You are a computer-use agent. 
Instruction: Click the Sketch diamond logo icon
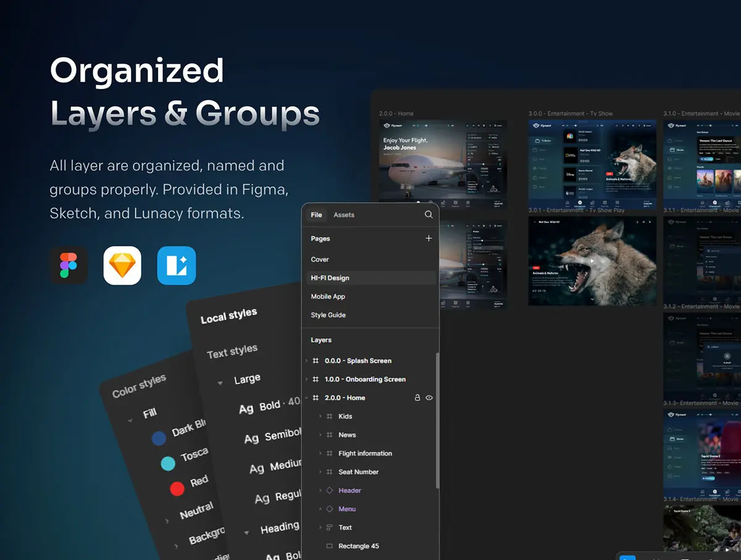click(122, 265)
